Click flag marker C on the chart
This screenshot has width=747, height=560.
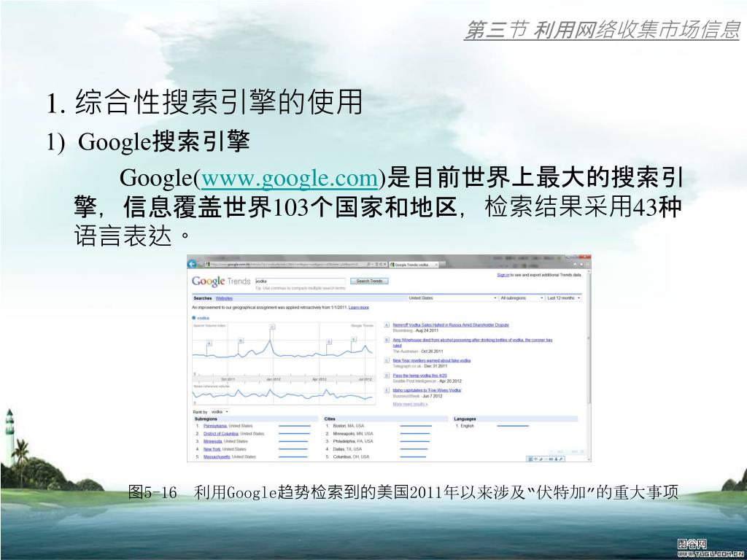273,327
